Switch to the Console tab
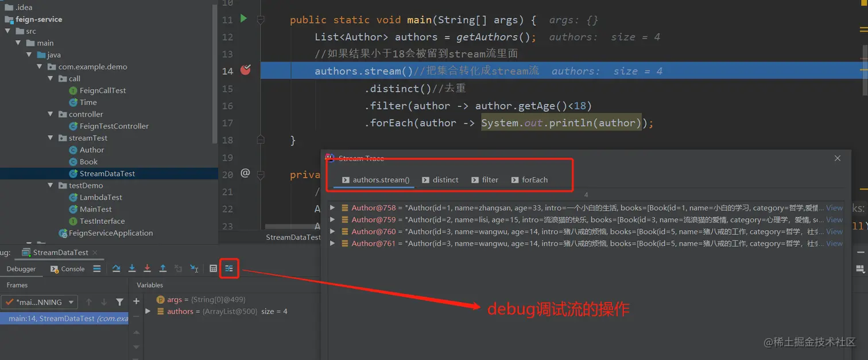Viewport: 868px width, 360px height. [67, 269]
